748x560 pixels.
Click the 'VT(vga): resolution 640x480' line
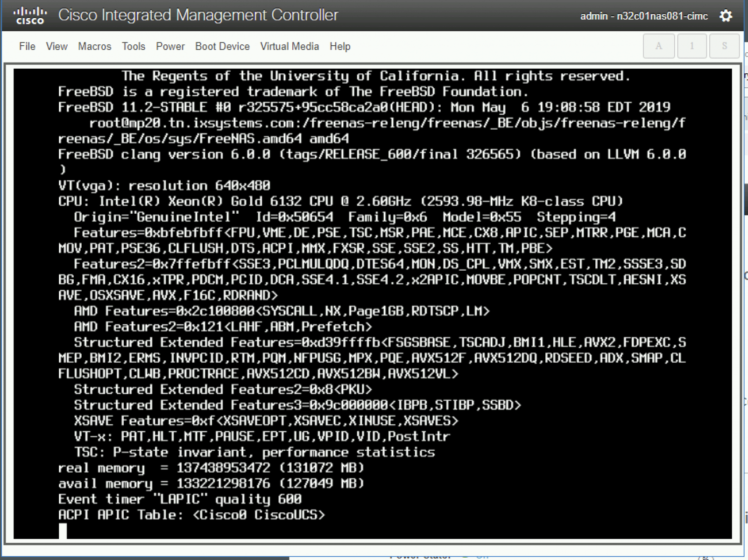(x=164, y=185)
